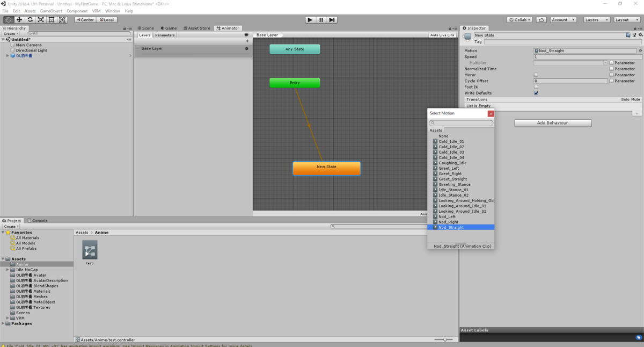
Task: Select the Move tool
Action: point(19,20)
